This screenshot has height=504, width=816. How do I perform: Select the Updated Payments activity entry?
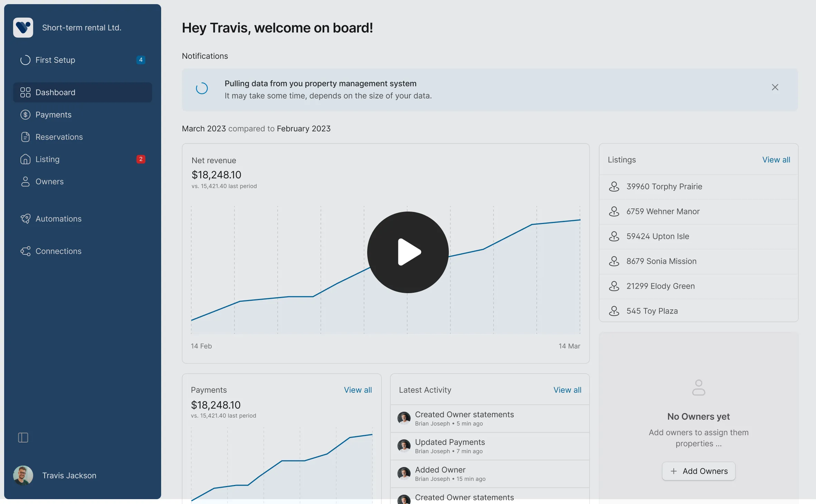449,446
